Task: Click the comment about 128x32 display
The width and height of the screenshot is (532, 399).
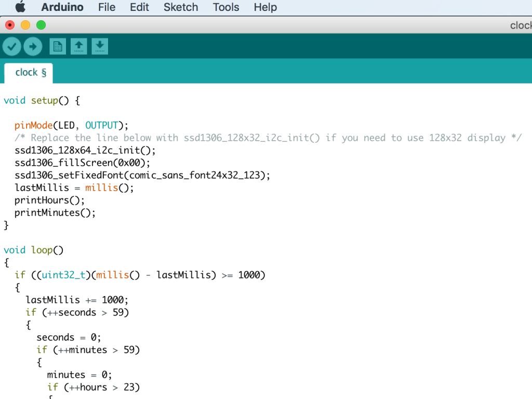Action: click(x=268, y=138)
